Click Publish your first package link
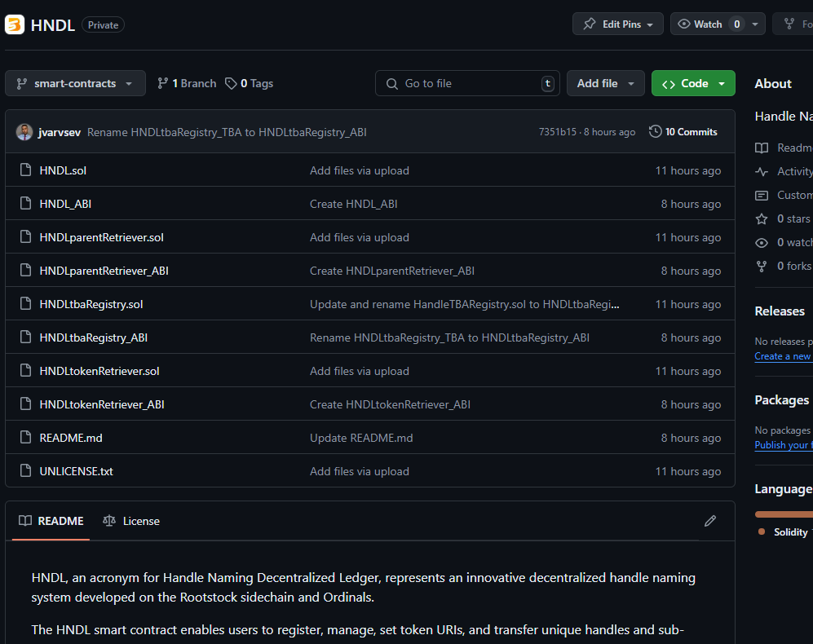Image resolution: width=813 pixels, height=644 pixels. (784, 445)
